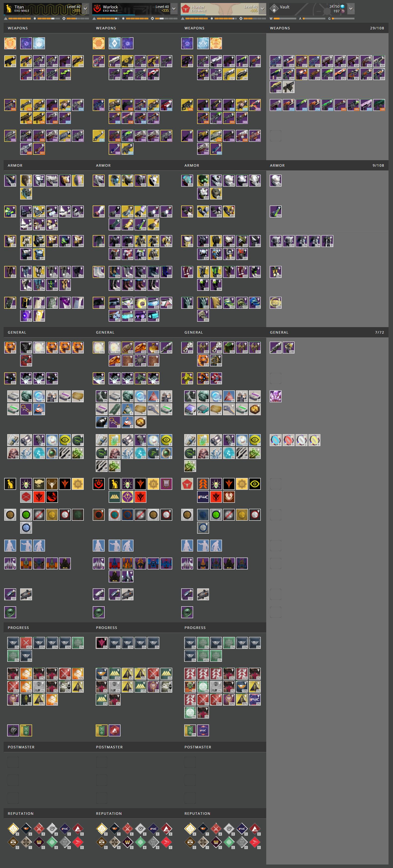Click the Hunter's Vanguard reputation badge
The image size is (393, 868).
click(x=203, y=828)
